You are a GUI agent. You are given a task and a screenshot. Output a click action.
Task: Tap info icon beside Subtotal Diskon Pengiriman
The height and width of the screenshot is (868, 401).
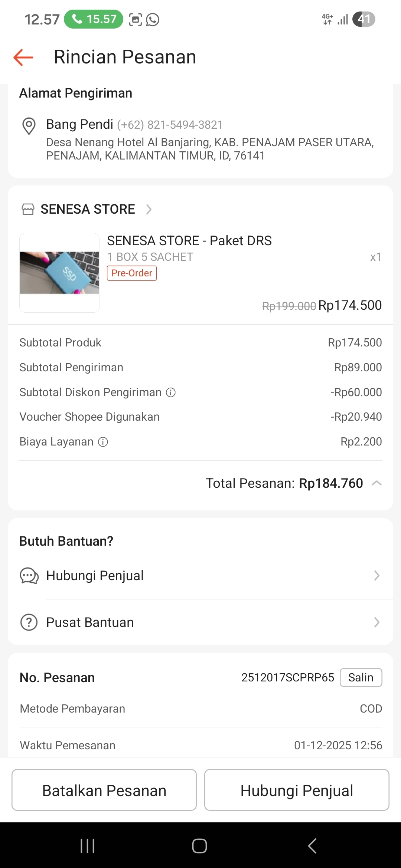171,392
